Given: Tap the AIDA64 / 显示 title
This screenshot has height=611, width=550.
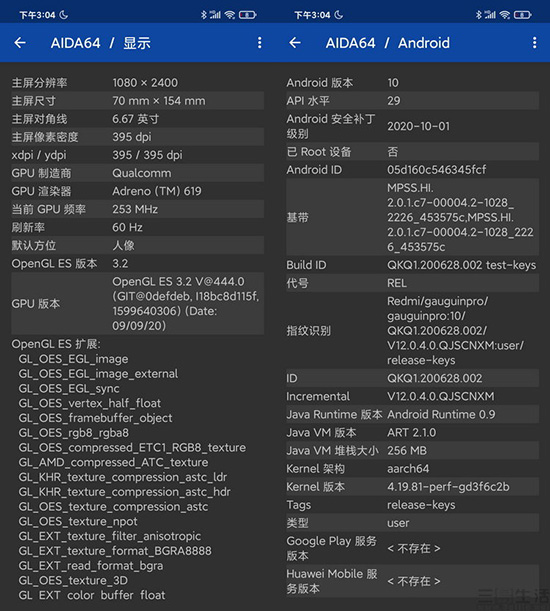Looking at the screenshot, I should tap(101, 43).
